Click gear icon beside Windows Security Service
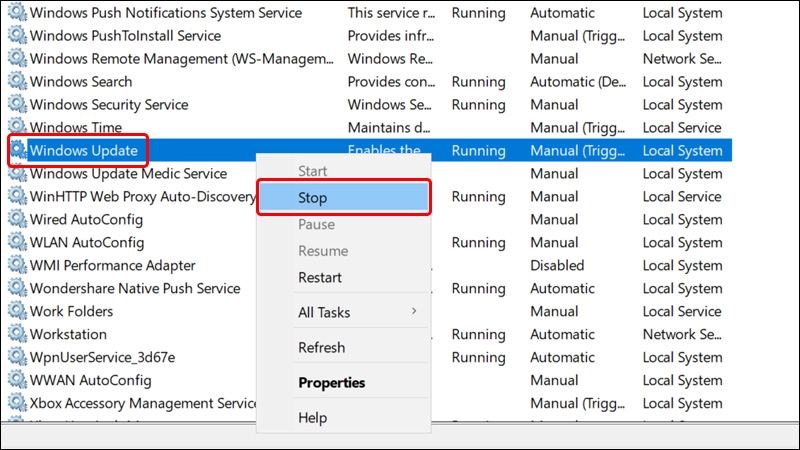Screen dimensions: 800x450 click(x=17, y=104)
